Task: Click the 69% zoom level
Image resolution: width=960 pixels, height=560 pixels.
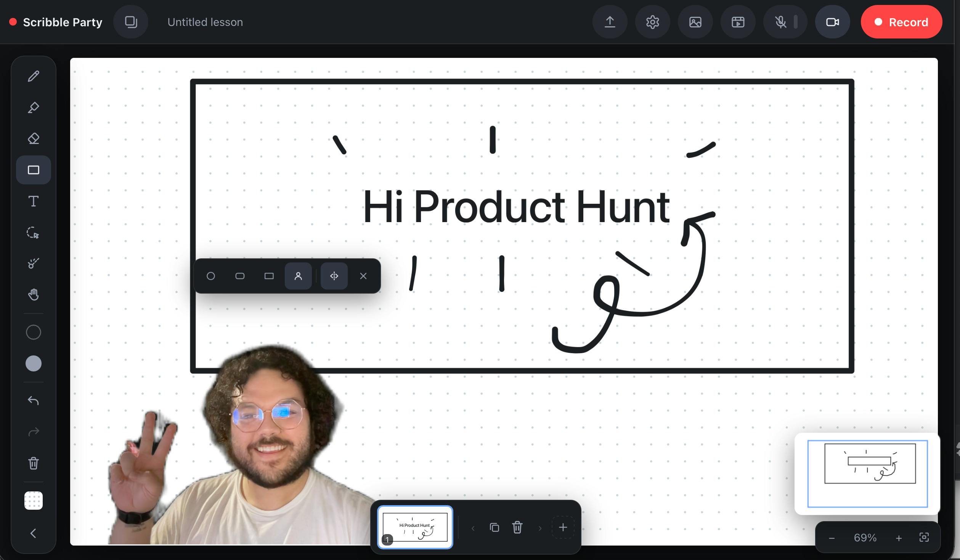Action: pyautogui.click(x=865, y=538)
